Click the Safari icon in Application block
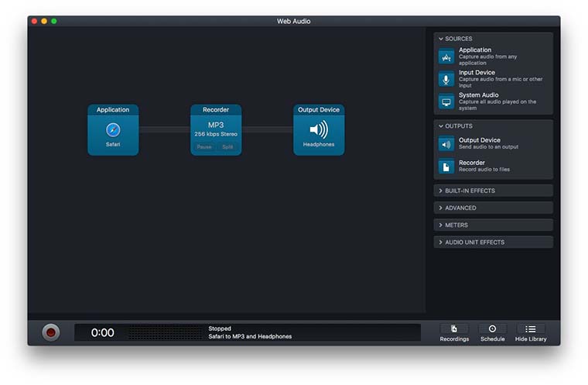The image size is (588, 385). click(113, 130)
